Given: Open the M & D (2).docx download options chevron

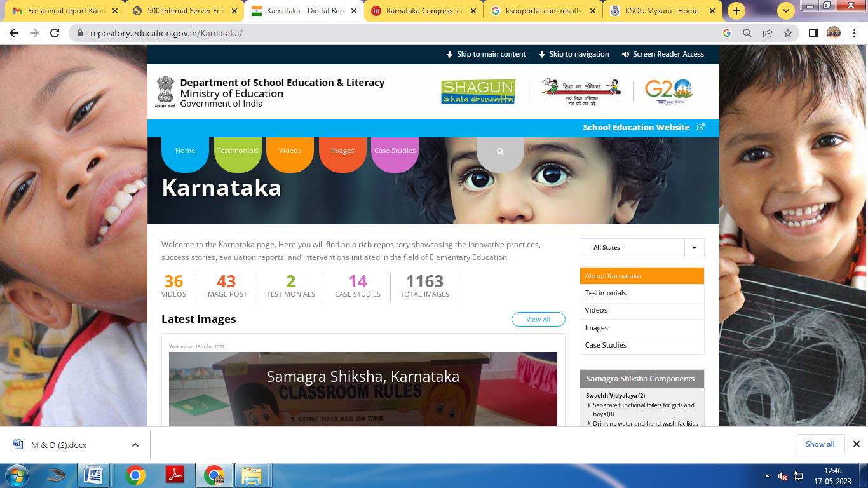Looking at the screenshot, I should click(x=135, y=445).
